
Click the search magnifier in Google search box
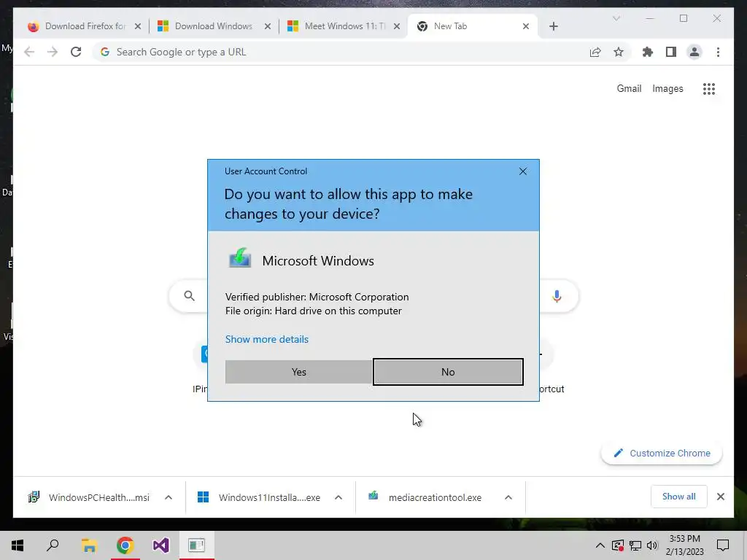pyautogui.click(x=189, y=296)
